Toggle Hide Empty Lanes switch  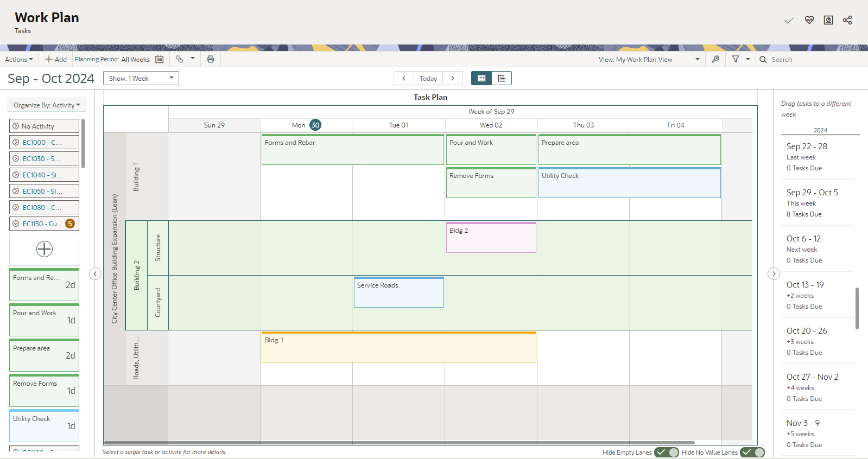click(667, 452)
